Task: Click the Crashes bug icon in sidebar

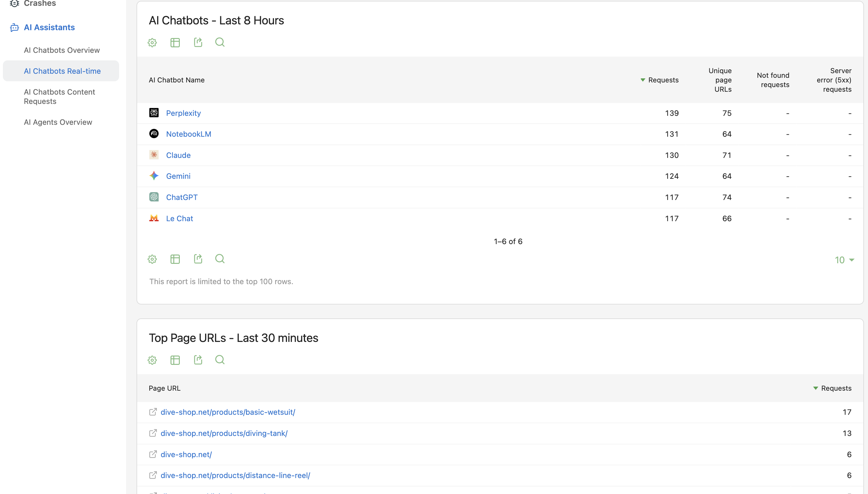Action: coord(14,3)
